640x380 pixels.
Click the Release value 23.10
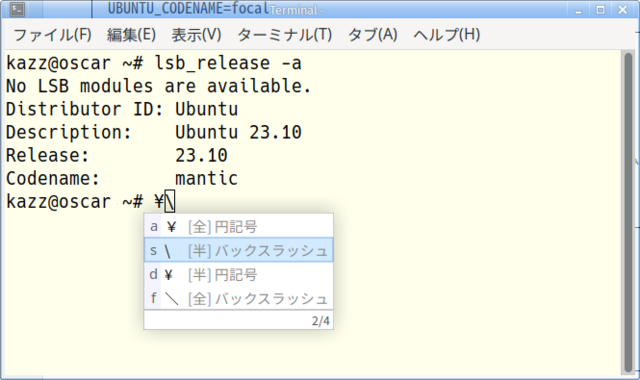pyautogui.click(x=202, y=156)
